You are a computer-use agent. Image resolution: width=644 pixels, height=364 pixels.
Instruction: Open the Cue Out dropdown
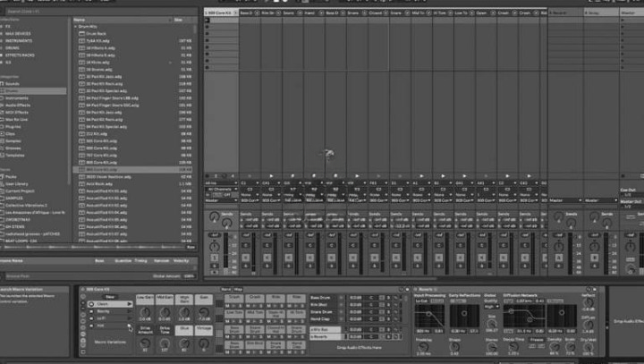coord(631,195)
